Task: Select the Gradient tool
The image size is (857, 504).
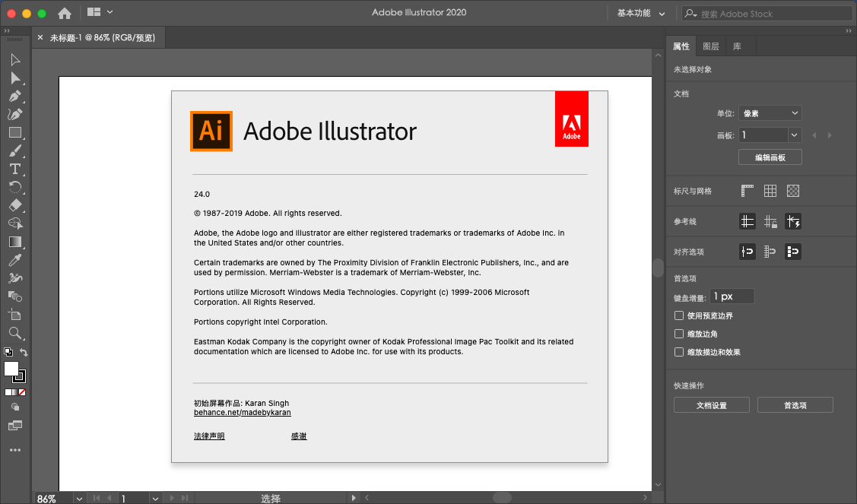Action: [14, 242]
